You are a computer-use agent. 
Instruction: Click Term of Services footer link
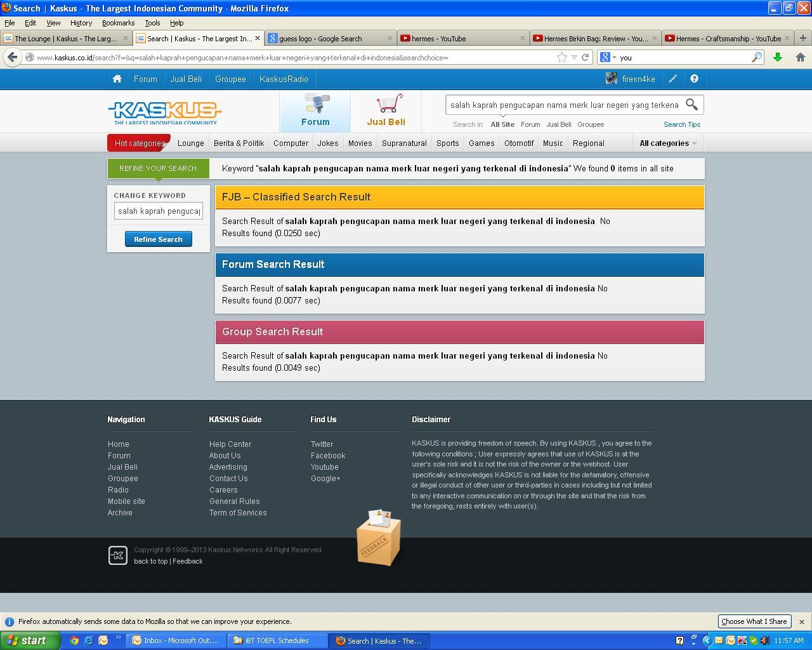coord(238,513)
